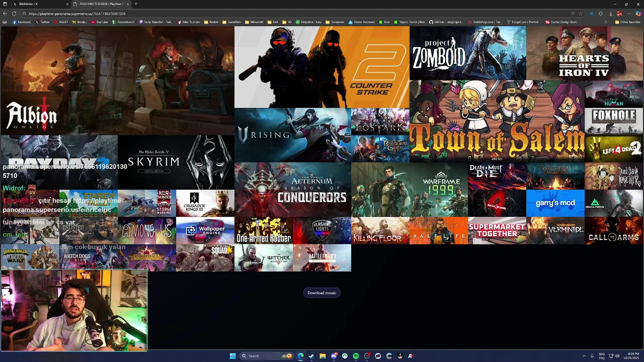Open the taskbar clock and date
Viewport: 644px width, 362px height.
coord(631,356)
